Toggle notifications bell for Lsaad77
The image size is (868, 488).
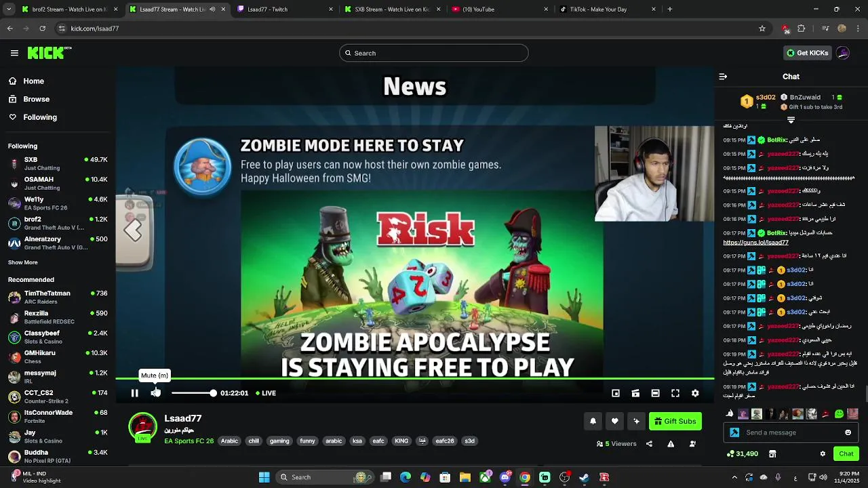pyautogui.click(x=593, y=421)
